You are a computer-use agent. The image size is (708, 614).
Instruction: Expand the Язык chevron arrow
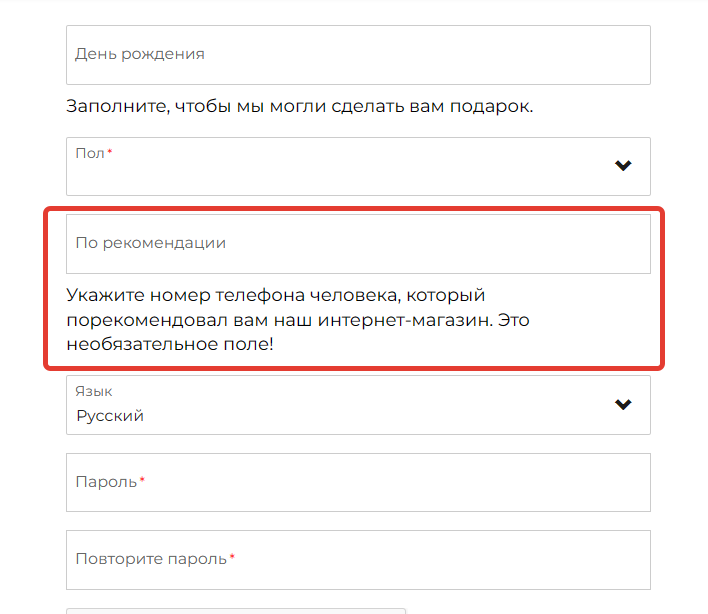(623, 405)
